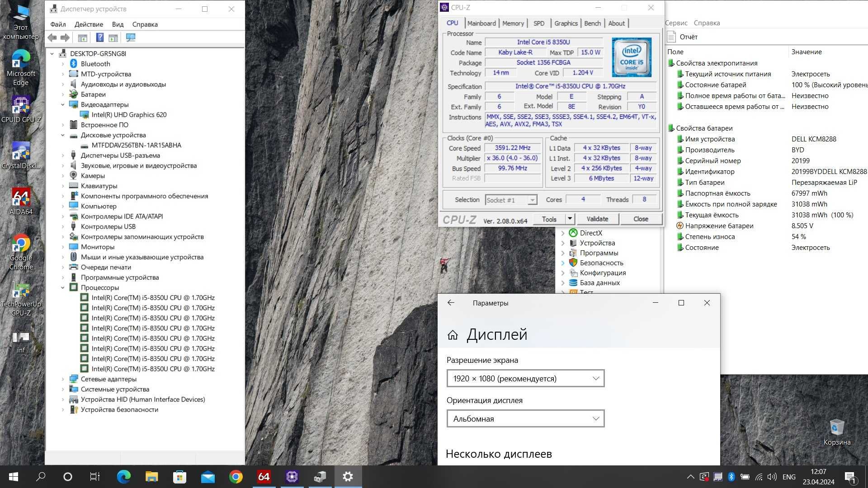The height and width of the screenshot is (488, 868).
Task: Open the TechPowerUp GPU-Z desktop shortcut
Action: click(21, 298)
